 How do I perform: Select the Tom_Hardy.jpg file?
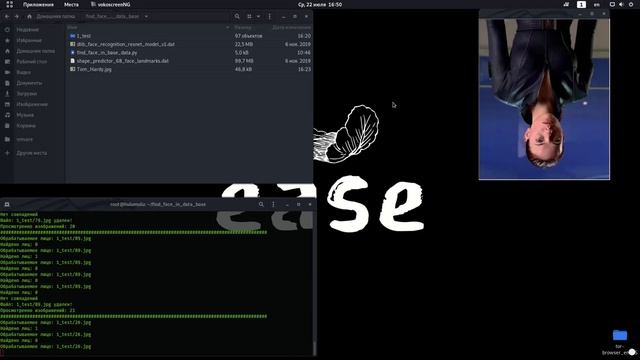[190, 69]
